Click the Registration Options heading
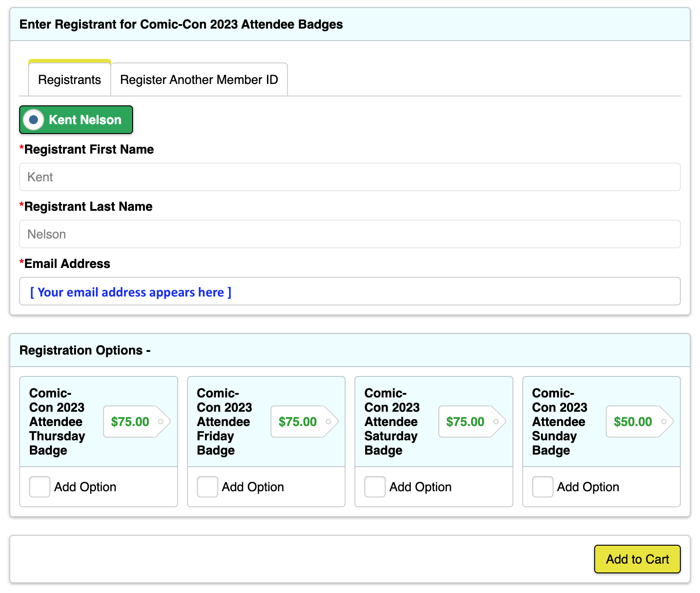700x593 pixels. pyautogui.click(x=85, y=350)
